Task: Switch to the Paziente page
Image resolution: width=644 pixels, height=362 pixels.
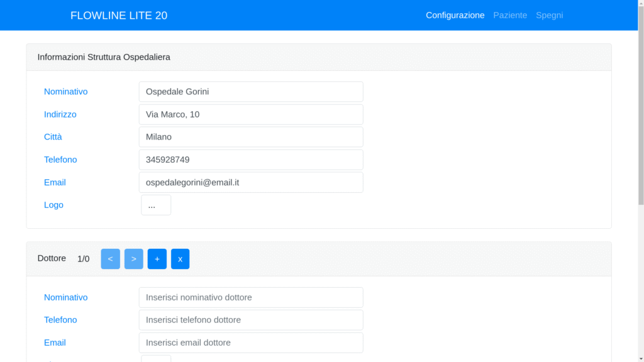Action: point(509,15)
